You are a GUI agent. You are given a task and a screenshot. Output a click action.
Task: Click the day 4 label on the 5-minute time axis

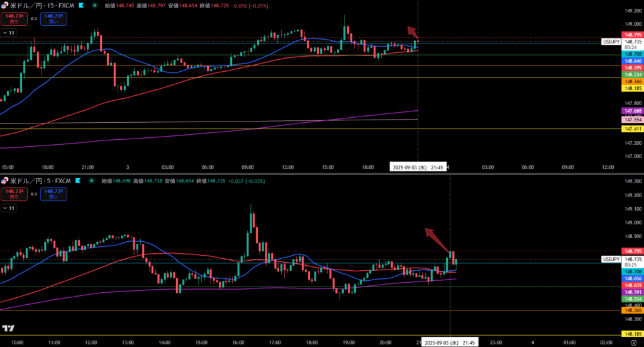click(533, 343)
